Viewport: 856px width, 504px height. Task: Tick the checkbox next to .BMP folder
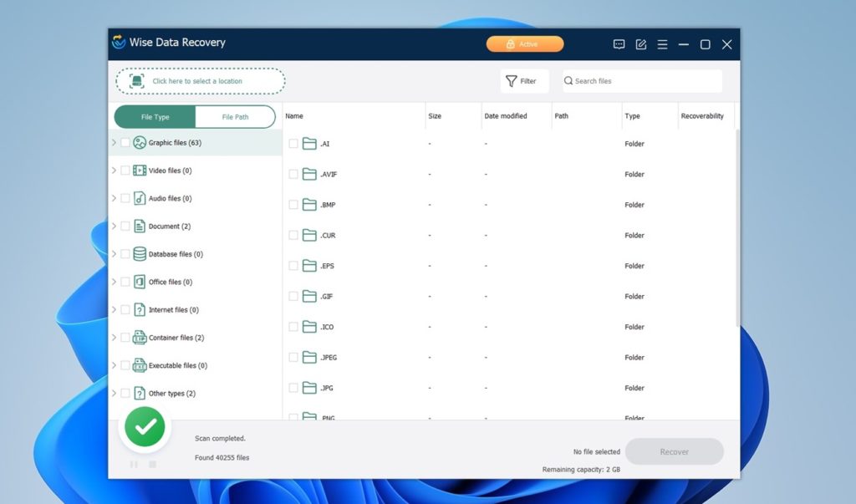(293, 205)
